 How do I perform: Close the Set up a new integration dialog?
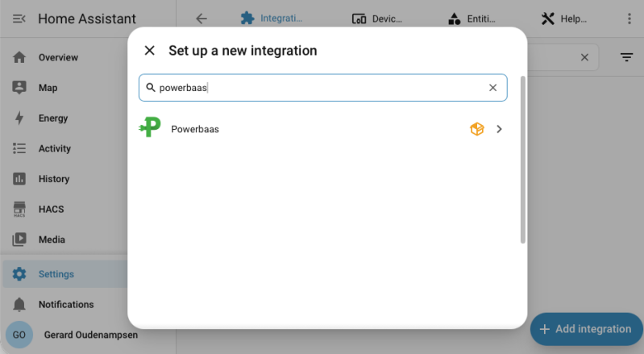click(x=149, y=51)
